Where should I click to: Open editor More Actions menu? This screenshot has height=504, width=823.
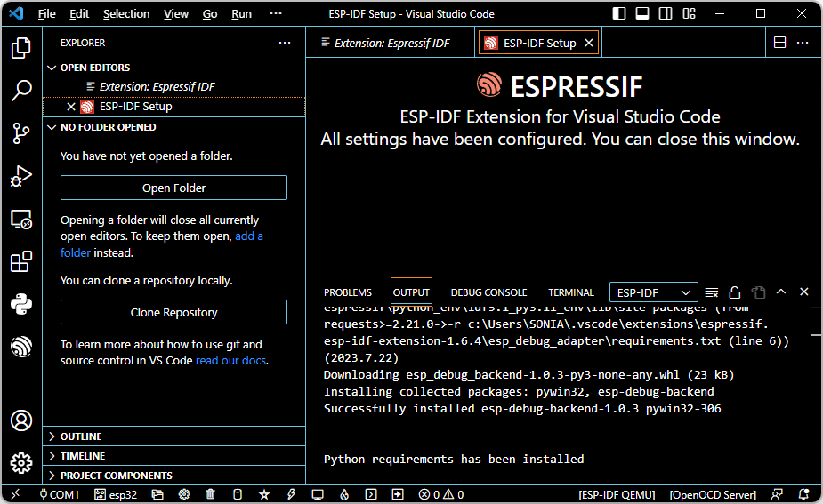click(803, 43)
